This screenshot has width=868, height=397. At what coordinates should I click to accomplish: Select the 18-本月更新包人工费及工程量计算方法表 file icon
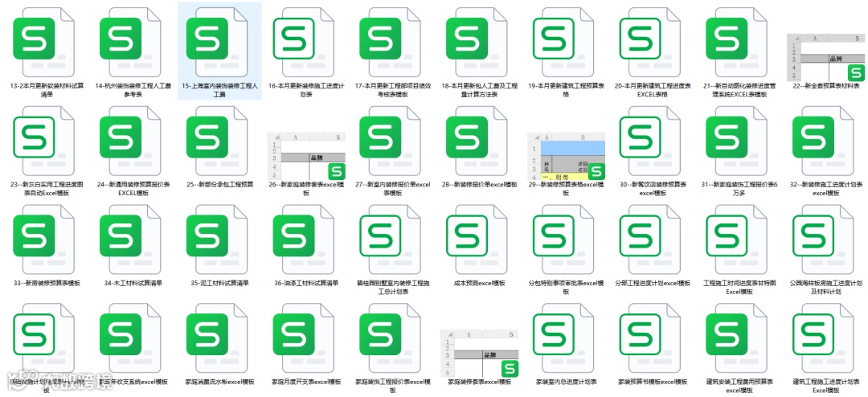point(477,42)
